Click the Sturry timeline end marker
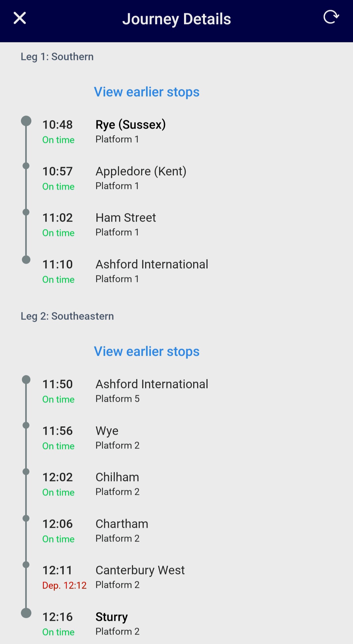The width and height of the screenshot is (353, 644). 26,613
